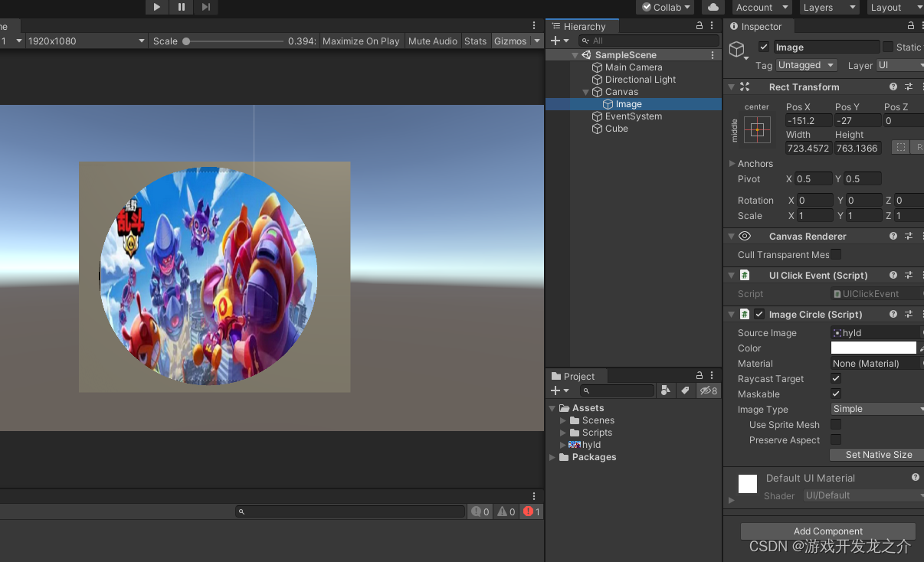Open the Console panel's three-dot menu
This screenshot has height=562, width=924.
pyautogui.click(x=535, y=496)
